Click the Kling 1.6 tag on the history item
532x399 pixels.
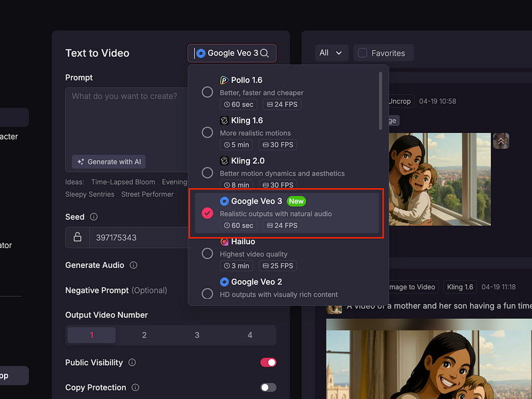pyautogui.click(x=460, y=287)
